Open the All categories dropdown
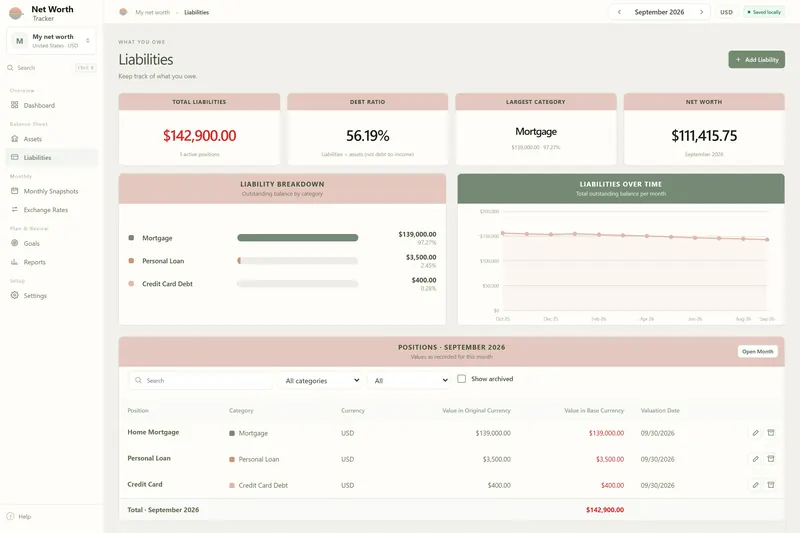 [x=322, y=380]
